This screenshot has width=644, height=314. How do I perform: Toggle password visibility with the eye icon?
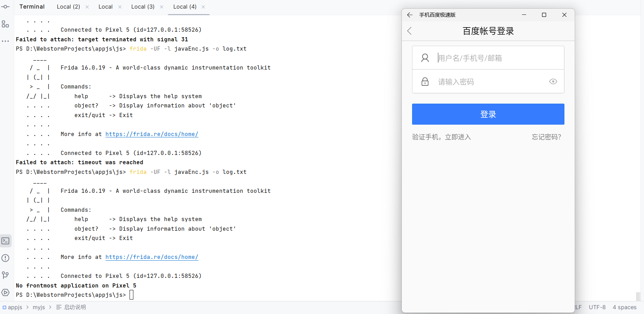(553, 81)
